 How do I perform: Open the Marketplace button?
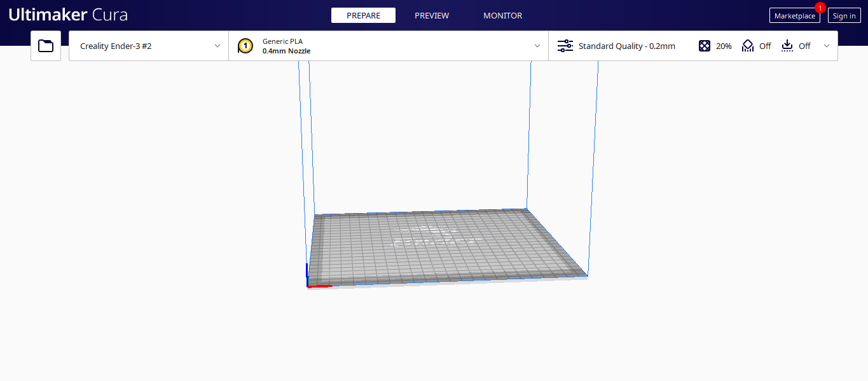coord(795,16)
